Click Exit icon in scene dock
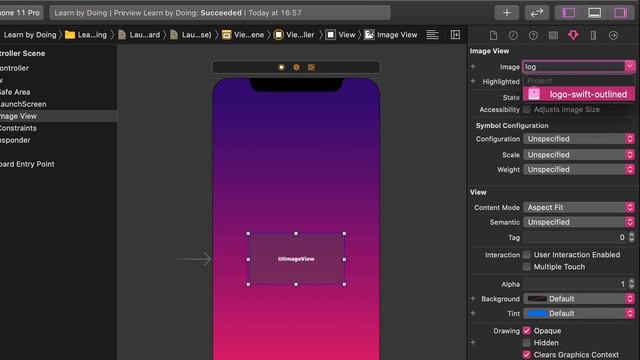 tap(311, 67)
